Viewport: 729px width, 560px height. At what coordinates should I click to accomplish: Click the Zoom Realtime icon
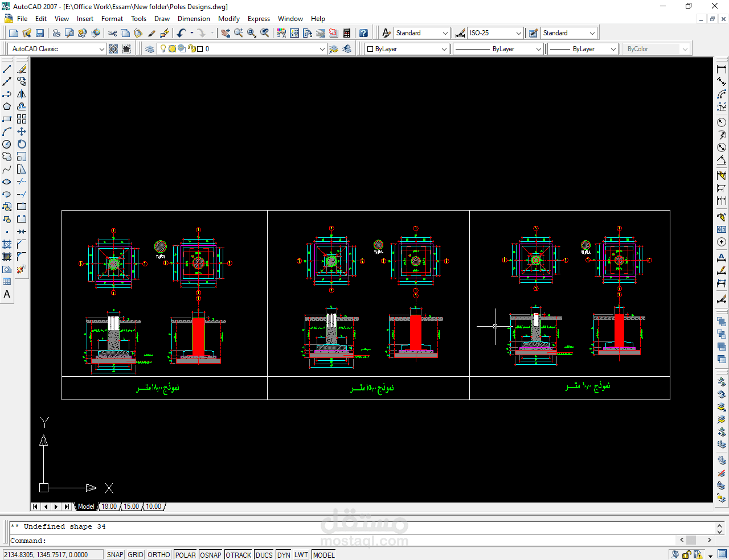(x=239, y=33)
